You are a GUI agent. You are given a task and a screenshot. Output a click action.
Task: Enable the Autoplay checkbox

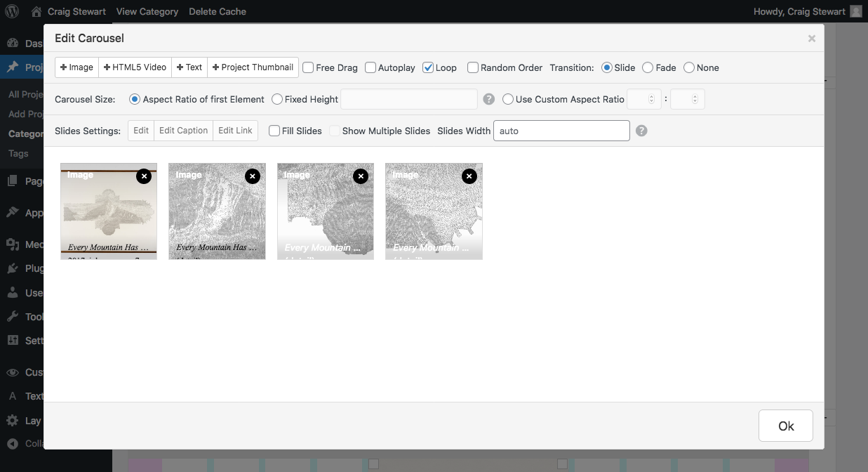click(369, 67)
